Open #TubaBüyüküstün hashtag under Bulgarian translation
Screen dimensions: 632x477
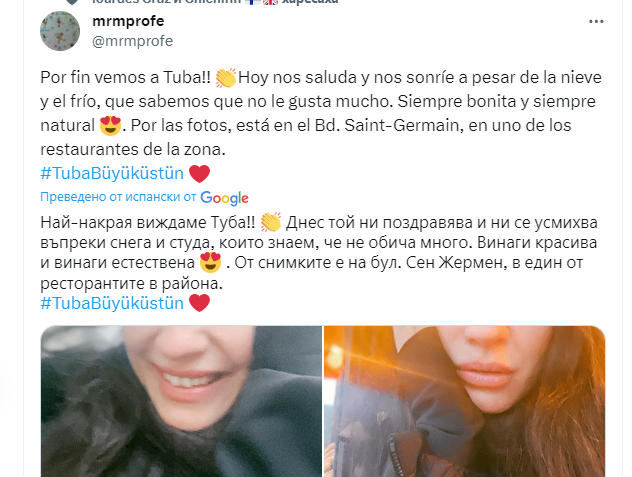pyautogui.click(x=112, y=303)
